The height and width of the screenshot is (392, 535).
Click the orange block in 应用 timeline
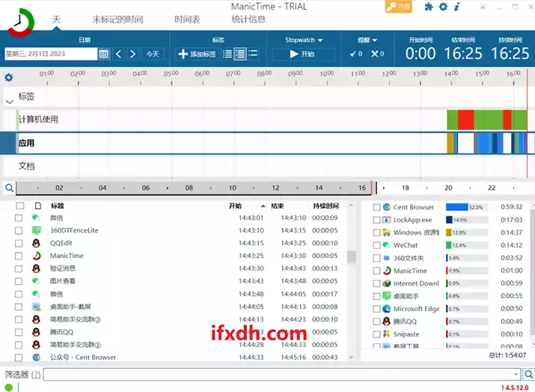(450, 144)
